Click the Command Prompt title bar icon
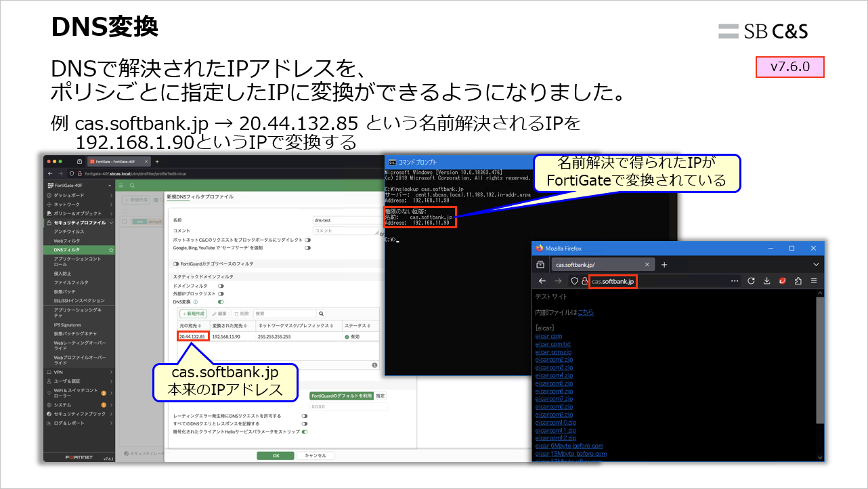 pos(391,162)
